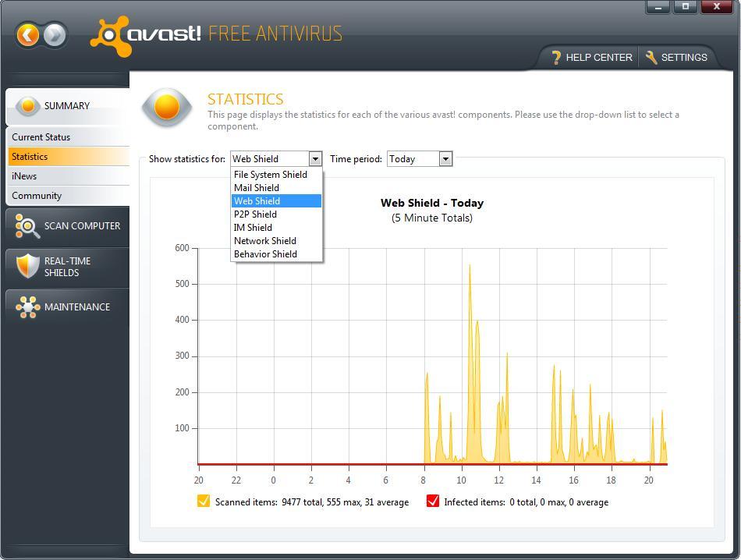Choose P2P Shield from list
This screenshot has width=741, height=560.
click(x=276, y=214)
